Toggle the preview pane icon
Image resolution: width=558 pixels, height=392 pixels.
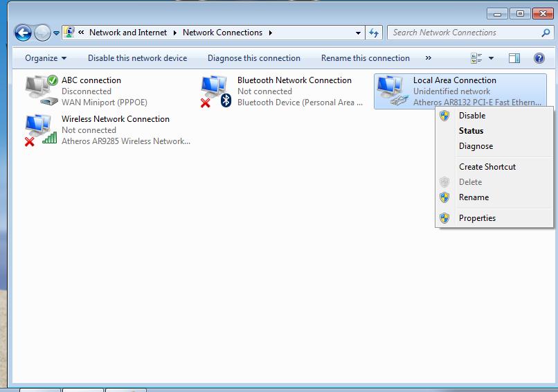tap(514, 58)
